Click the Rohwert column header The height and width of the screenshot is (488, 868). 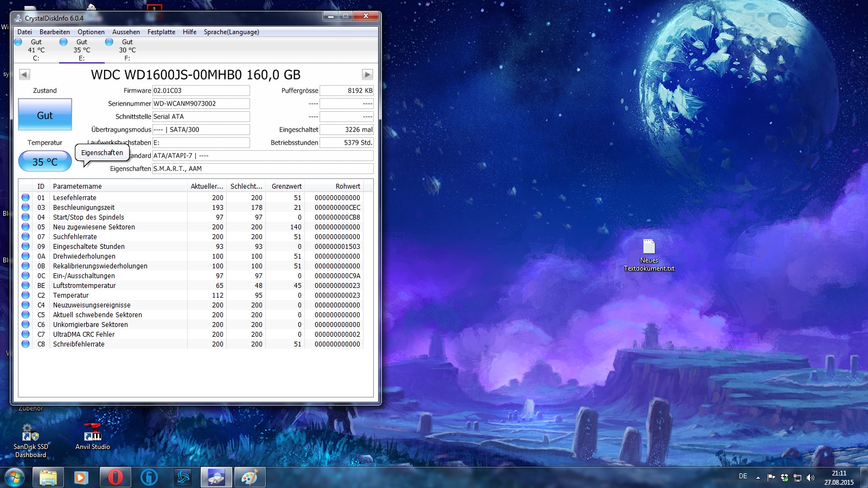pyautogui.click(x=334, y=186)
